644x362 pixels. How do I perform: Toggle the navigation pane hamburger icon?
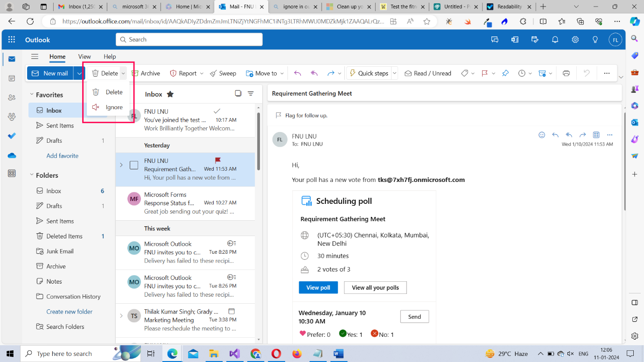tap(35, 56)
